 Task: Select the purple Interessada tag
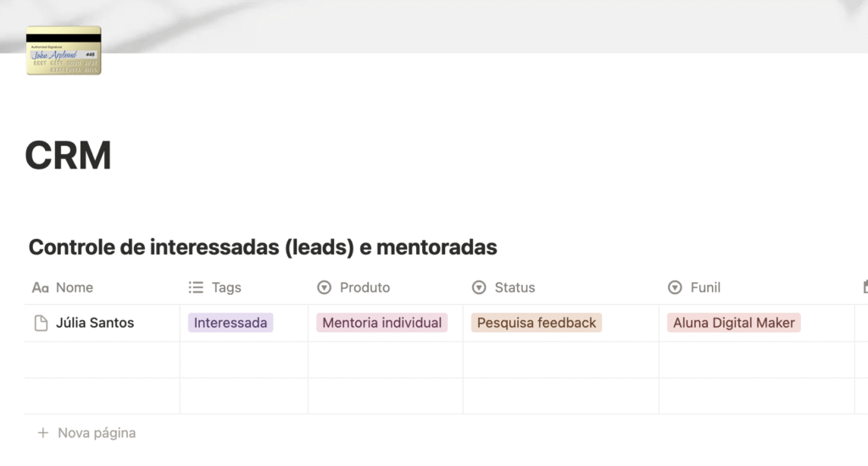(x=231, y=323)
